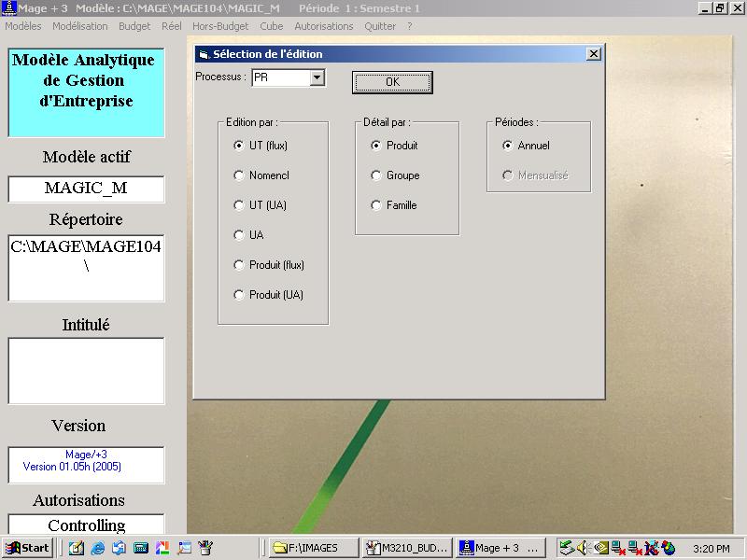Viewport: 747px width, 560px height.
Task: Click the 3:20 PM system clock
Action: pos(711,549)
